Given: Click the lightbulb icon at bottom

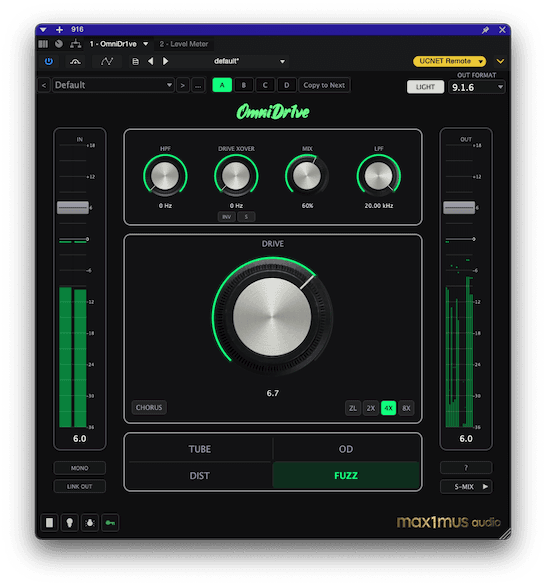Looking at the screenshot, I should click(x=70, y=522).
